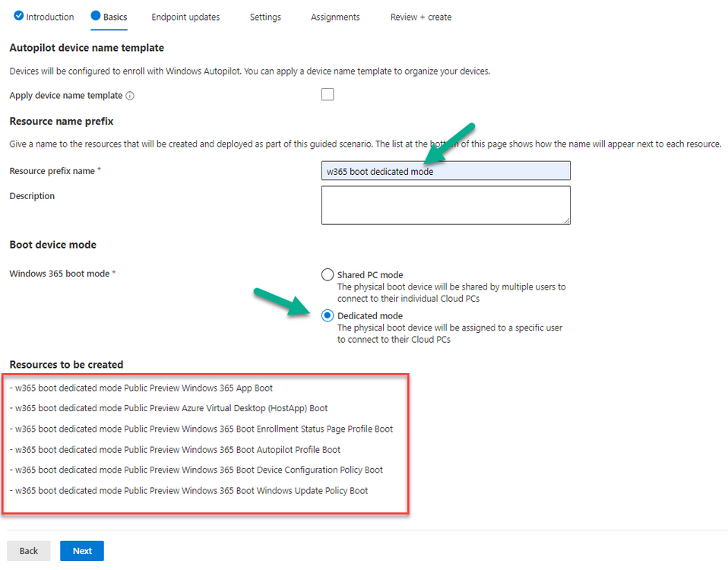Tick the Apply device name template checkbox
Screen dimensions: 728x570
click(328, 94)
